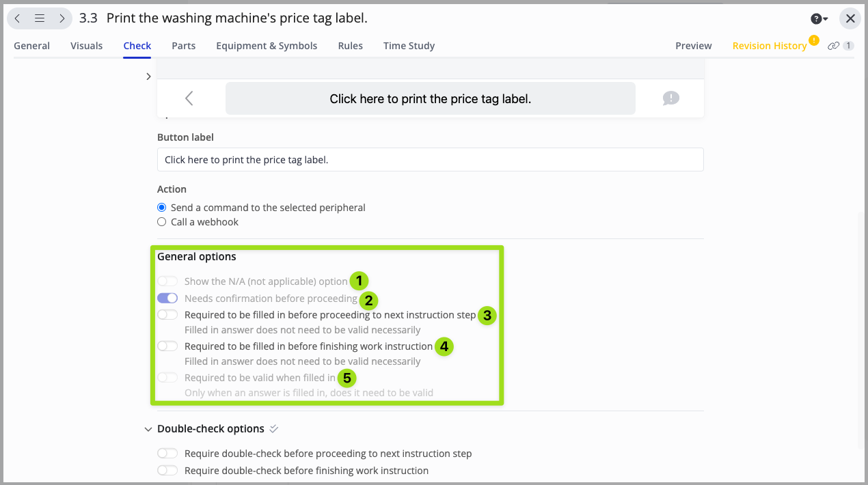The height and width of the screenshot is (485, 868).
Task: Click the back chevron in button preview
Action: pyautogui.click(x=189, y=98)
